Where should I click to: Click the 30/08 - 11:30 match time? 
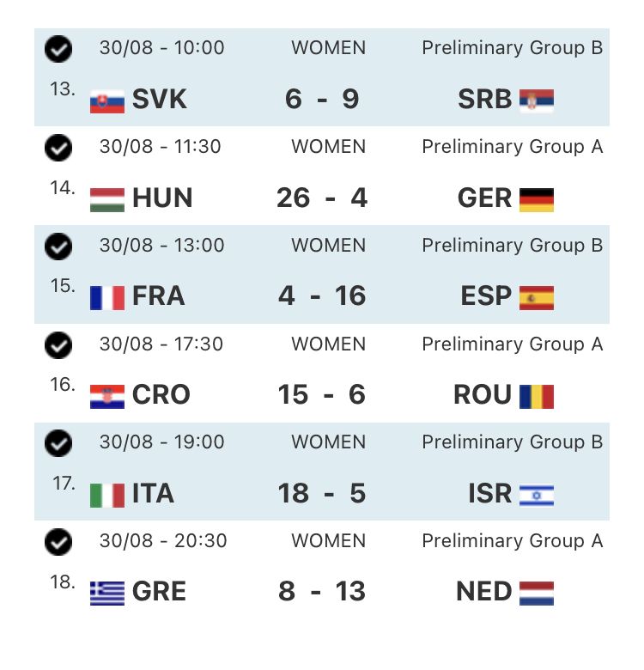pos(161,147)
